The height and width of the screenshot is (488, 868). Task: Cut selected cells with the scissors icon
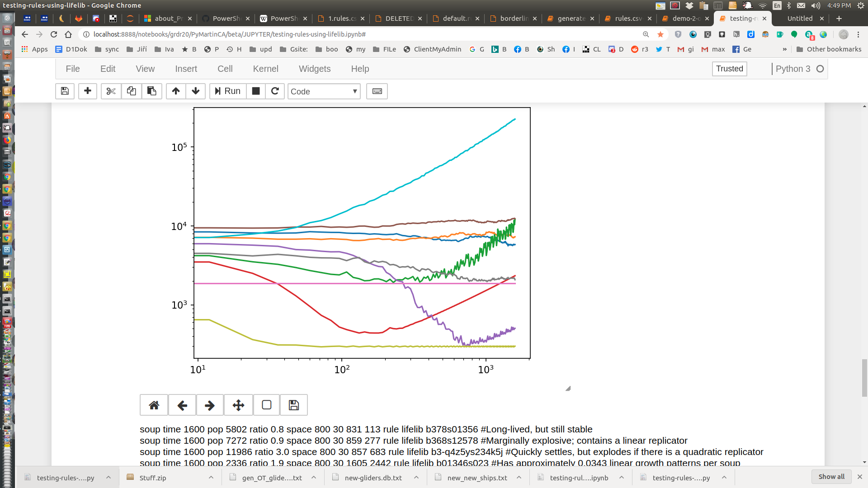111,91
